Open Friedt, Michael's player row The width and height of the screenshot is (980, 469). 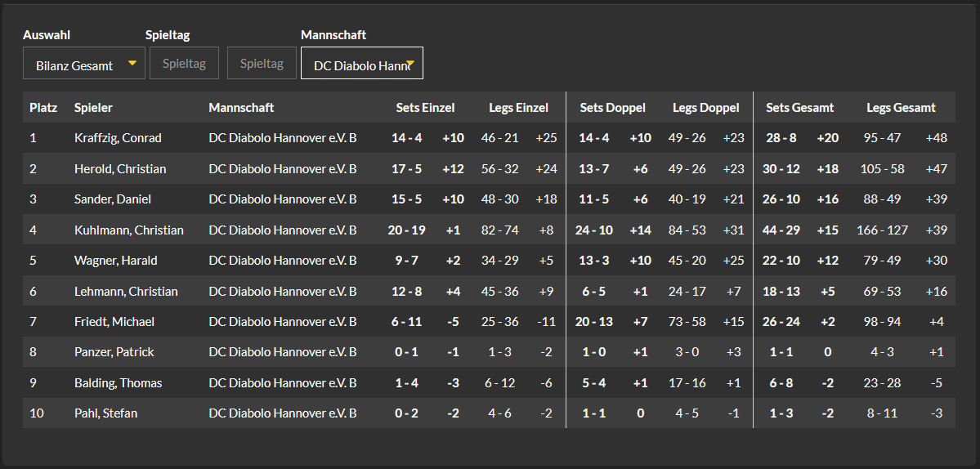pos(489,322)
